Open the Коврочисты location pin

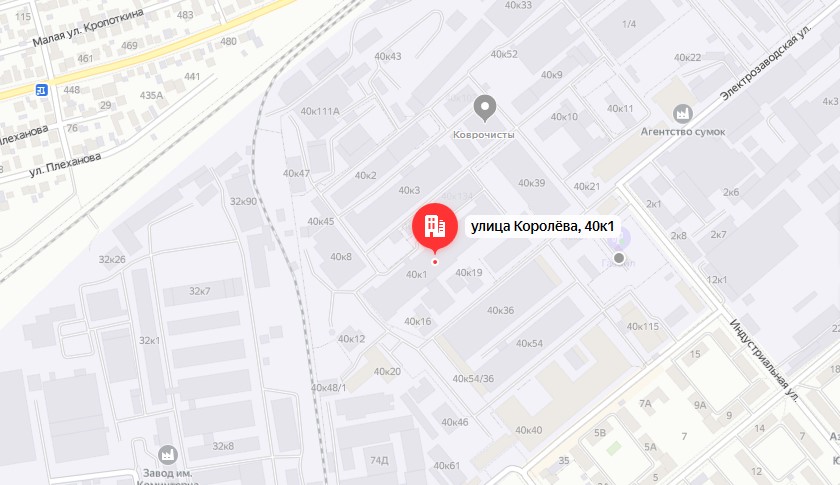click(x=485, y=108)
